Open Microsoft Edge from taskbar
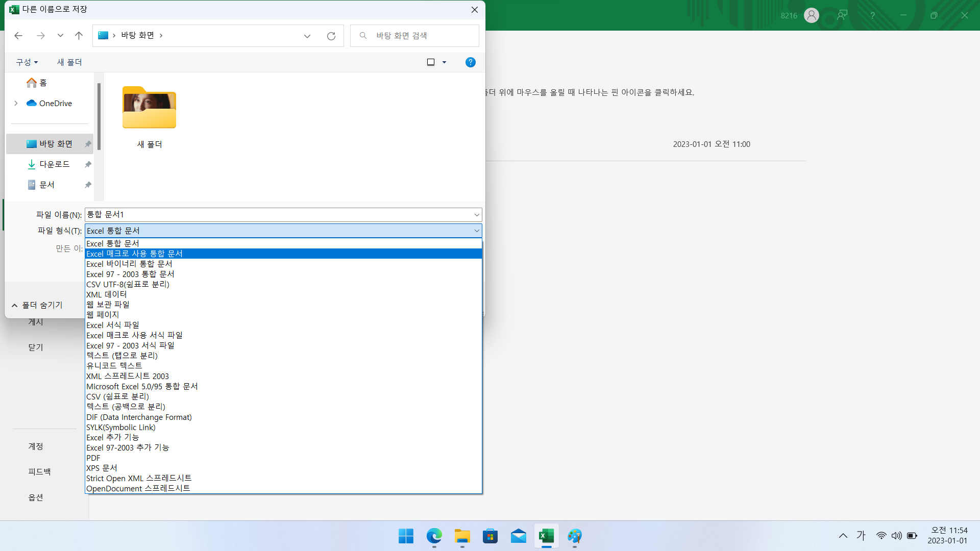This screenshot has width=980, height=551. pos(434,536)
